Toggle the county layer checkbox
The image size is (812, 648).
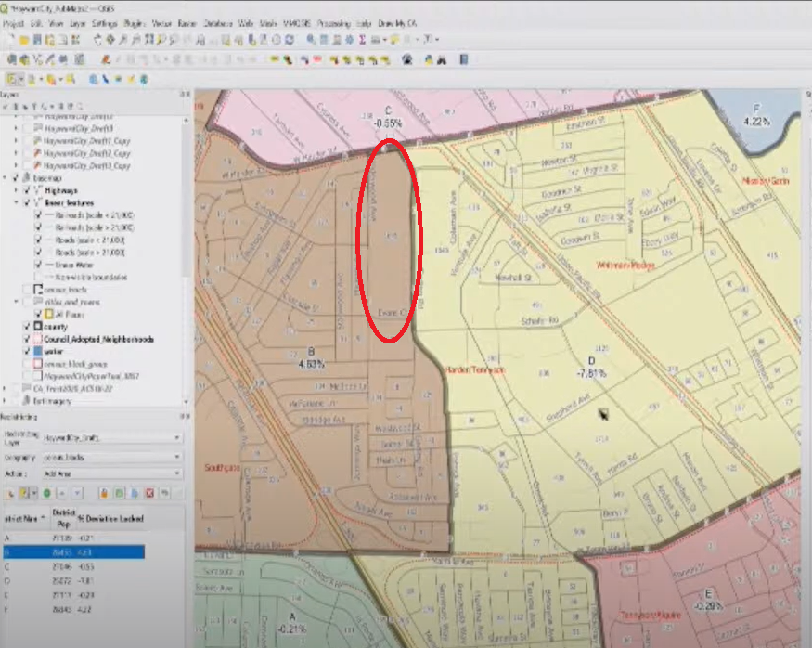27,327
